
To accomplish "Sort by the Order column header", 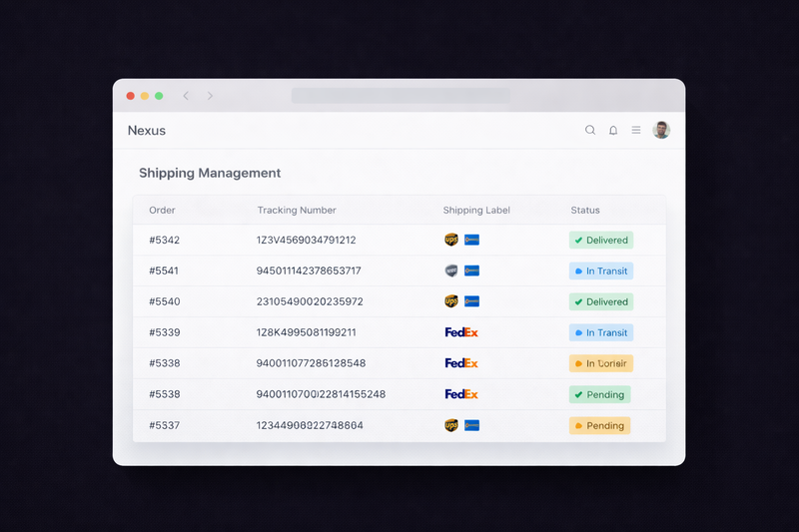I will (x=162, y=211).
